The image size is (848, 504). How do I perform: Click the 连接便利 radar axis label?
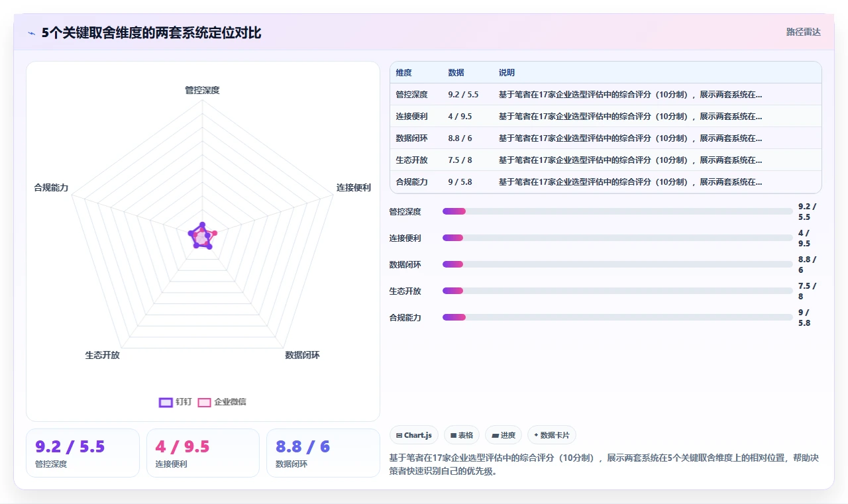[x=354, y=187]
